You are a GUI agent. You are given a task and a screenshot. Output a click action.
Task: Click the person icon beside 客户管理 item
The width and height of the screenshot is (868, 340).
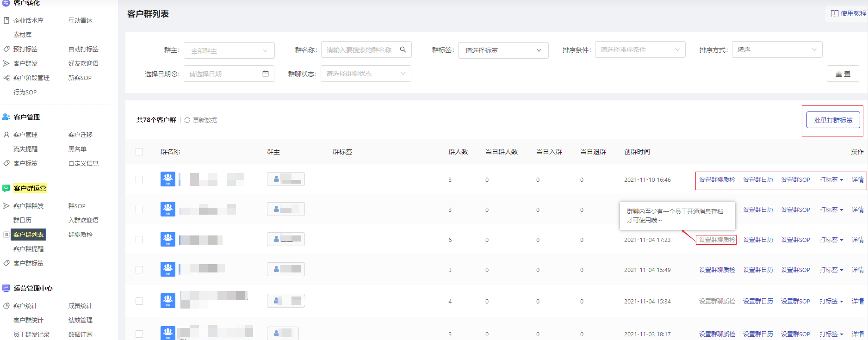coord(6,135)
